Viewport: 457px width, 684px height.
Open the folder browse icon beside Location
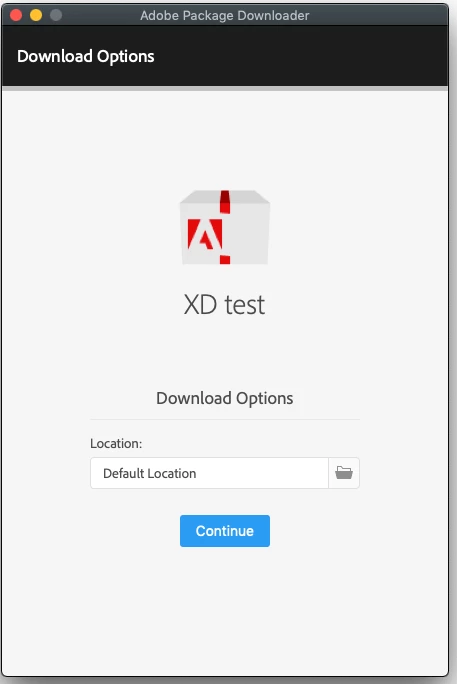click(344, 473)
